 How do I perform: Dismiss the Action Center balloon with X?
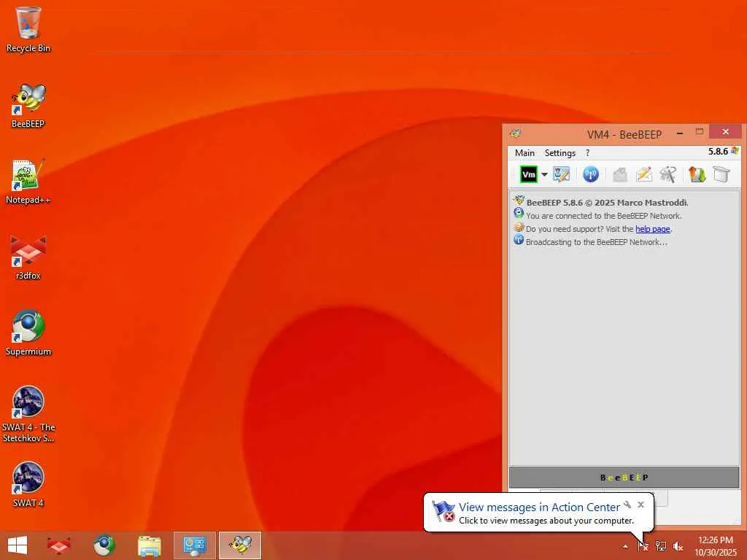click(x=640, y=505)
